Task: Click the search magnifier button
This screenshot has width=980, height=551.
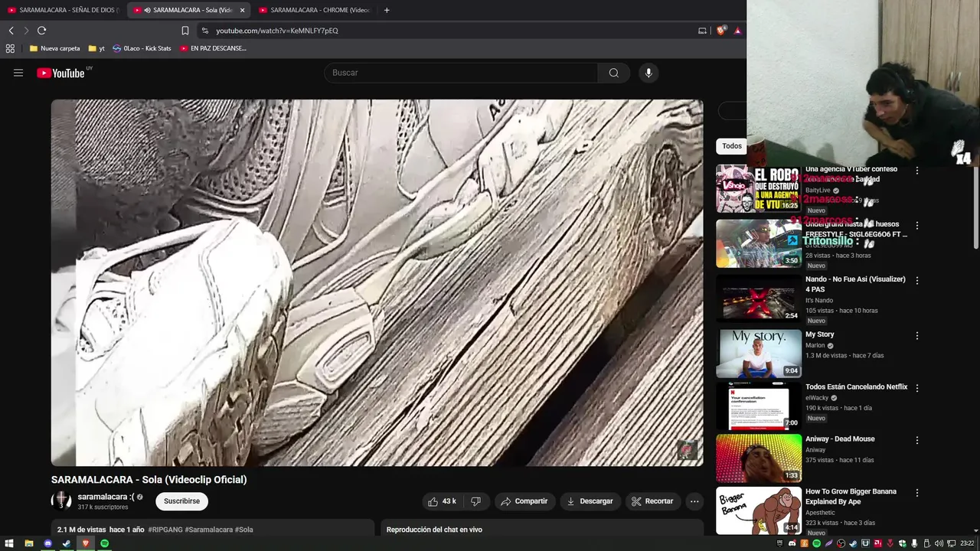Action: pos(613,73)
